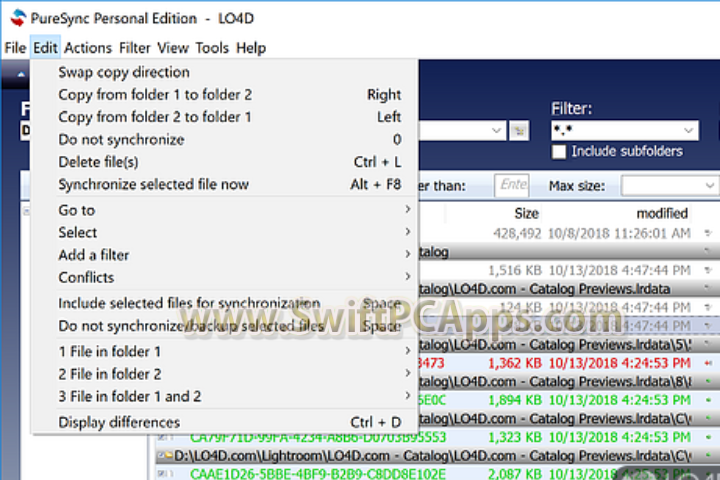
Task: Click the browse folder icon button
Action: coord(519,131)
